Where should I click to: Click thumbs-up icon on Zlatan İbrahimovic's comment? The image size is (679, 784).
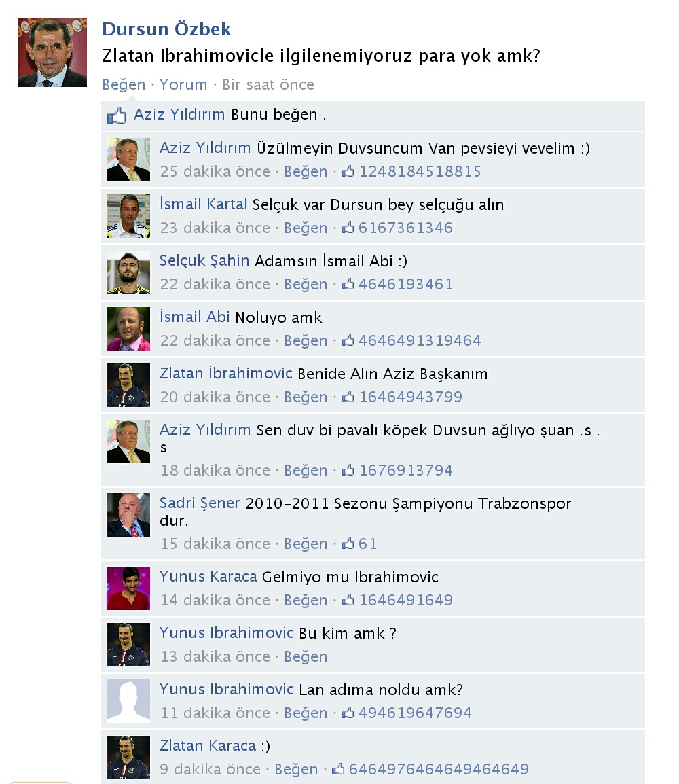tap(348, 397)
